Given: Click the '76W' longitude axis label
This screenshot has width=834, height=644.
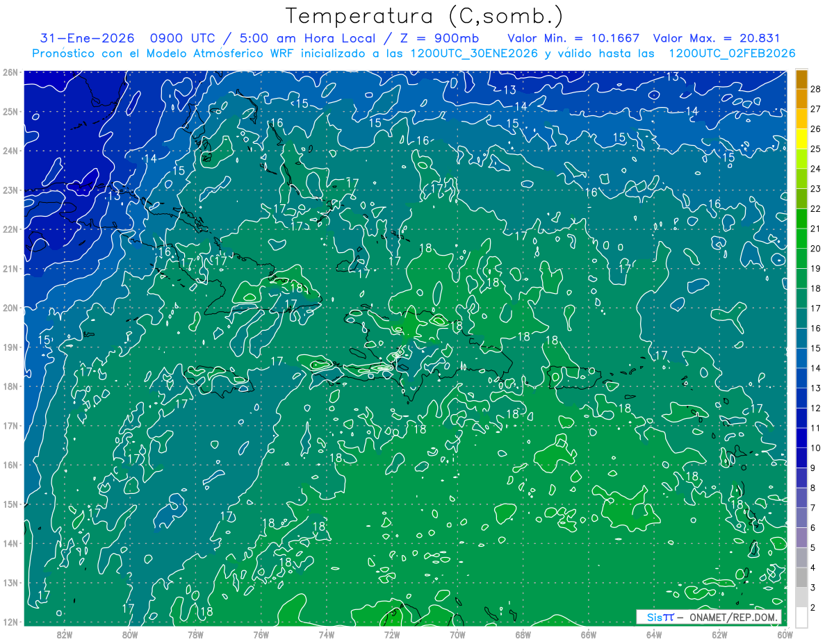Looking at the screenshot, I should coord(261,634).
